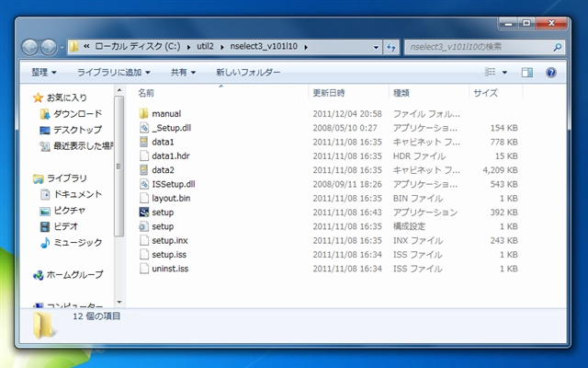588x368 pixels.
Task: Click the folder icon in the address bar
Action: pyautogui.click(x=74, y=47)
